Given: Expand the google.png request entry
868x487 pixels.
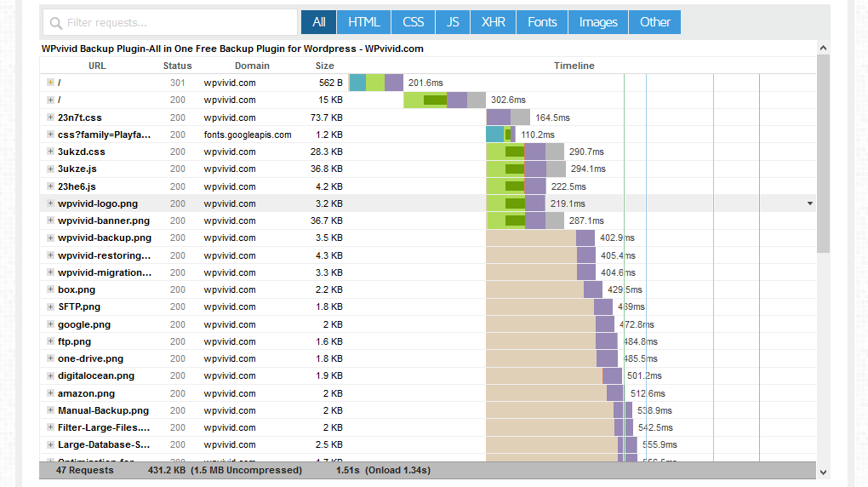Looking at the screenshot, I should pos(50,324).
